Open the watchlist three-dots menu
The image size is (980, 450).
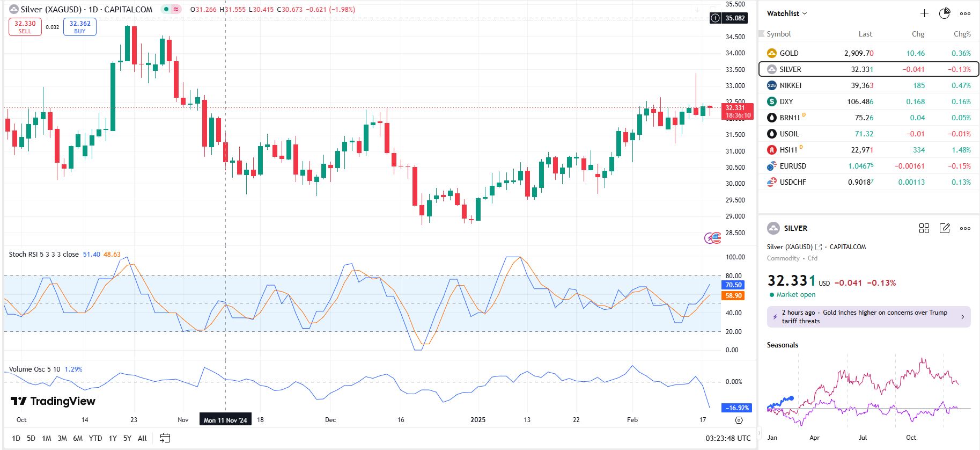point(965,13)
